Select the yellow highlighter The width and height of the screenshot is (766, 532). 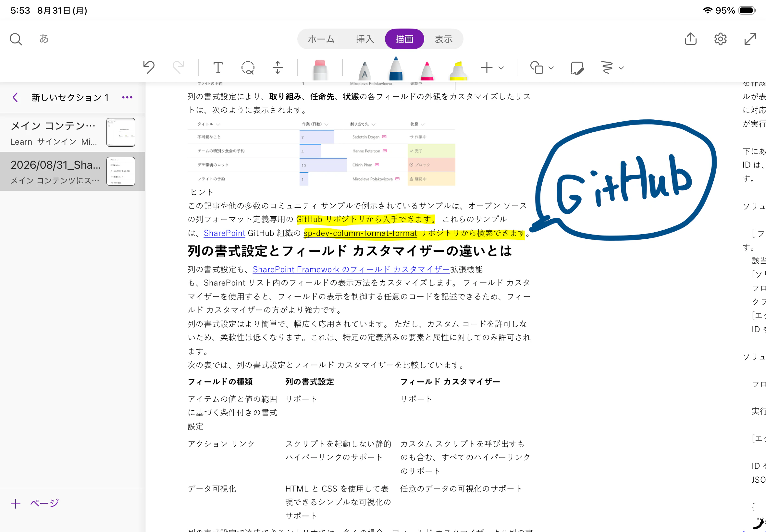tap(458, 71)
